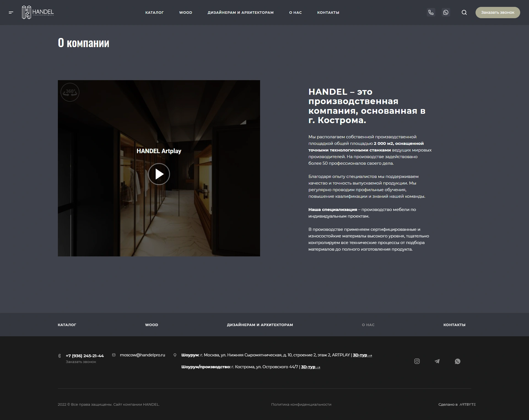Click the footer location pin icon

click(x=175, y=355)
